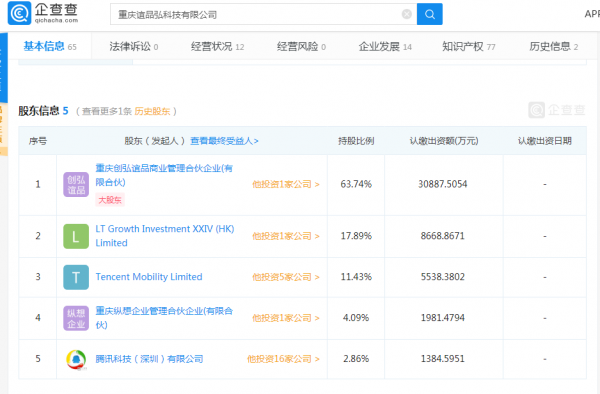The height and width of the screenshot is (394, 600).
Task: Open the 法律诉讼 tab
Action: [134, 46]
